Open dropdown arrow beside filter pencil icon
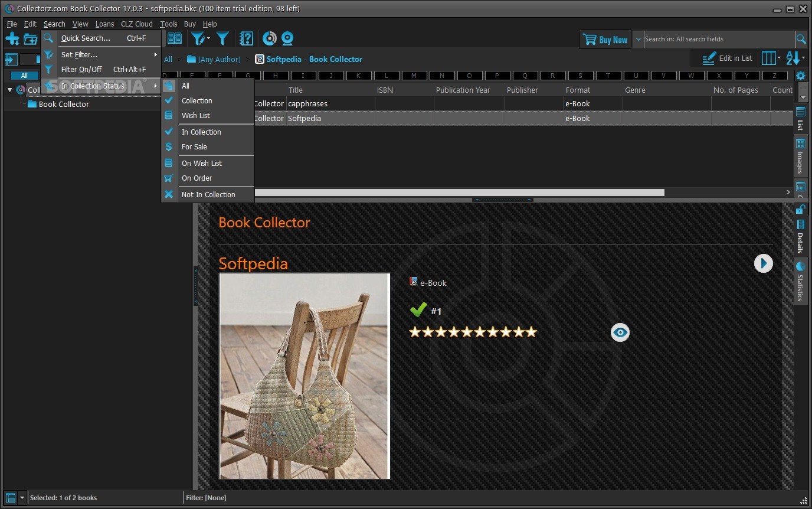Viewport: 812px width, 509px height. coord(208,39)
